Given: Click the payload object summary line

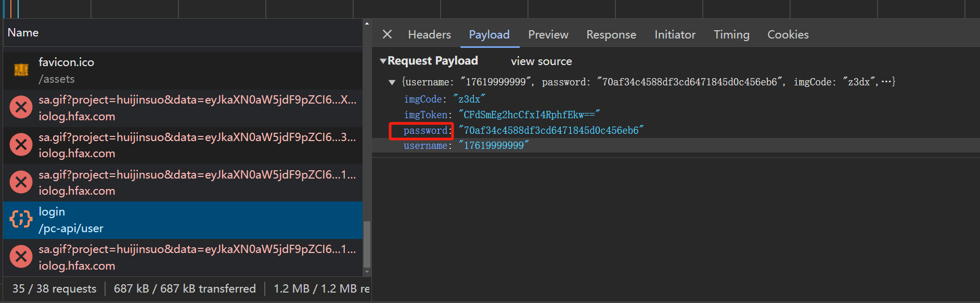Looking at the screenshot, I should tap(648, 82).
